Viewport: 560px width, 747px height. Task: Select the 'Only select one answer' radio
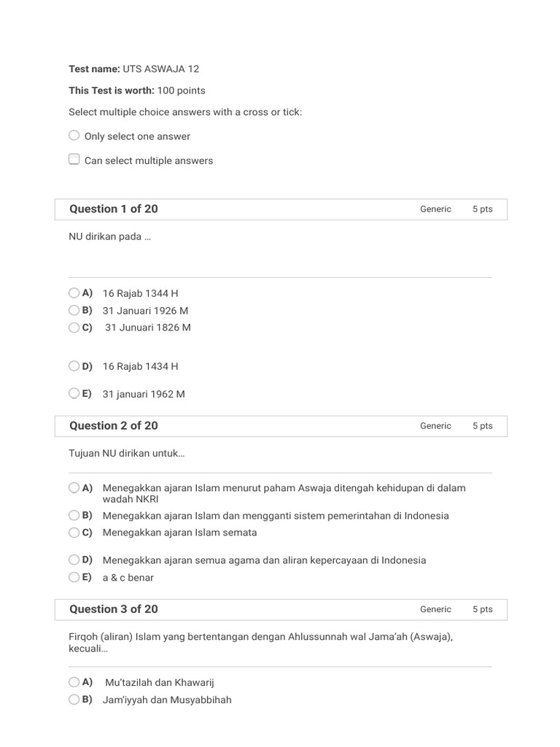(74, 135)
